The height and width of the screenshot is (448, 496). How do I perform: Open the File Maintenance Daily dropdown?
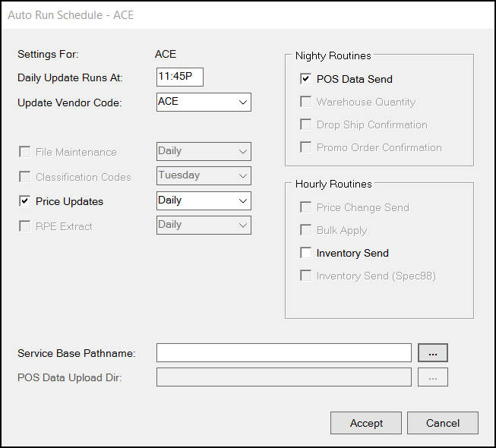click(204, 151)
